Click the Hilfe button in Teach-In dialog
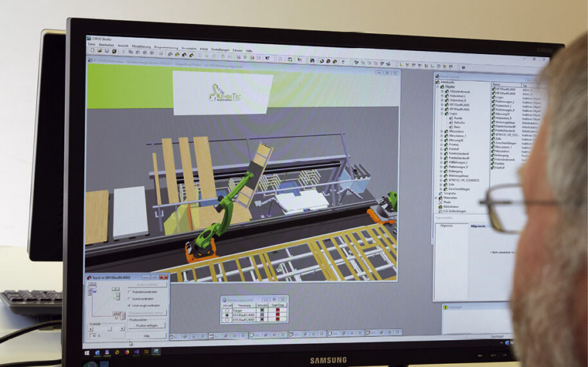 pyautogui.click(x=146, y=336)
